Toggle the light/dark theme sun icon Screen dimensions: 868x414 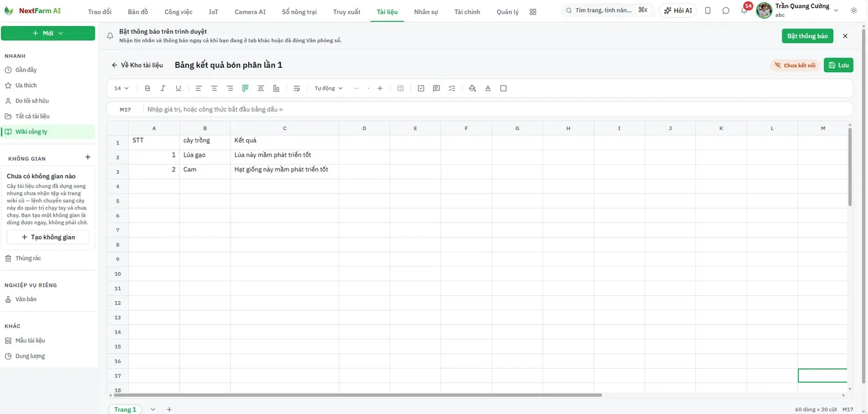(854, 10)
